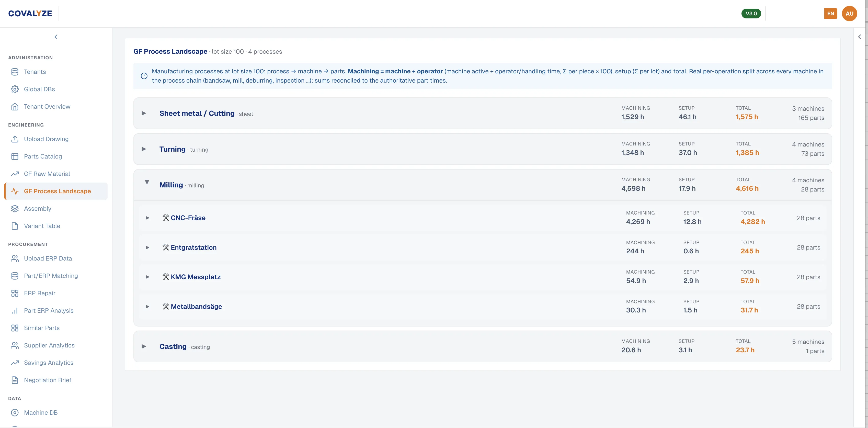
Task: Navigate to Supplier Analytics
Action: coord(56,345)
